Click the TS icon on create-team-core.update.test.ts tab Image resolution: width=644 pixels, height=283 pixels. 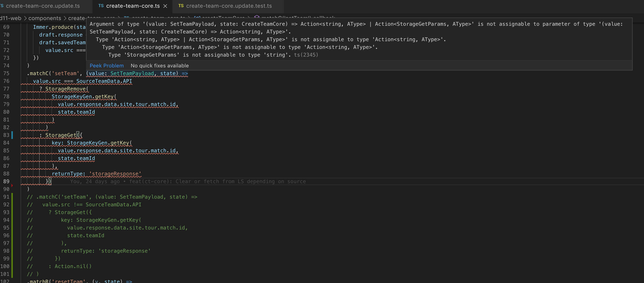[x=181, y=6]
